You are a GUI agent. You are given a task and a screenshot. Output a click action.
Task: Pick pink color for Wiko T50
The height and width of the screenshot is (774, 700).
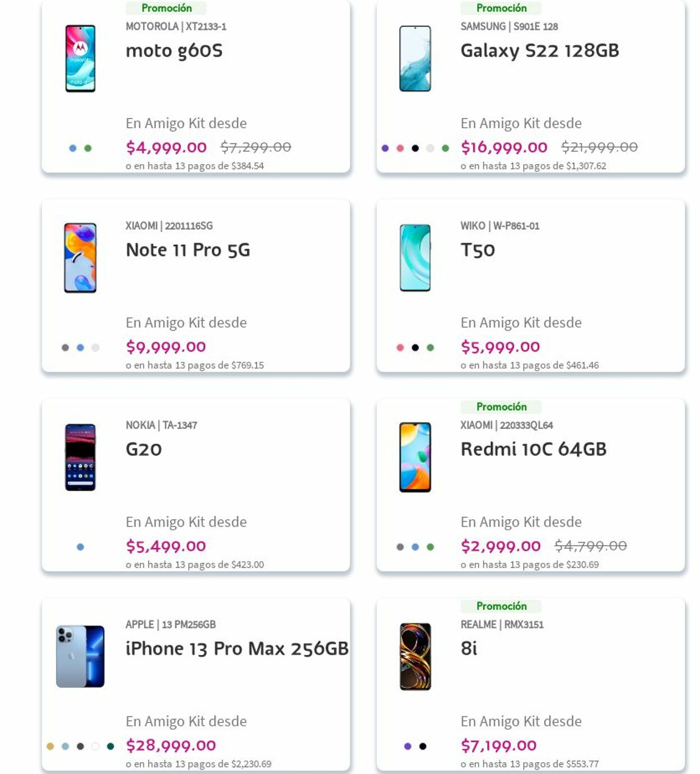400,348
